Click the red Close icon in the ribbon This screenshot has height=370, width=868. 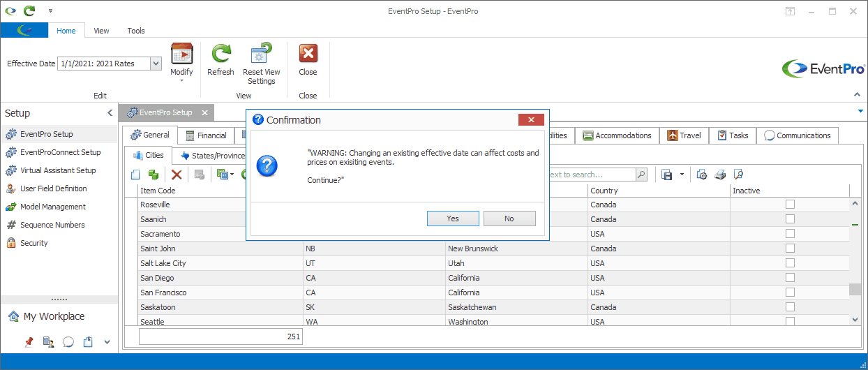tap(308, 54)
